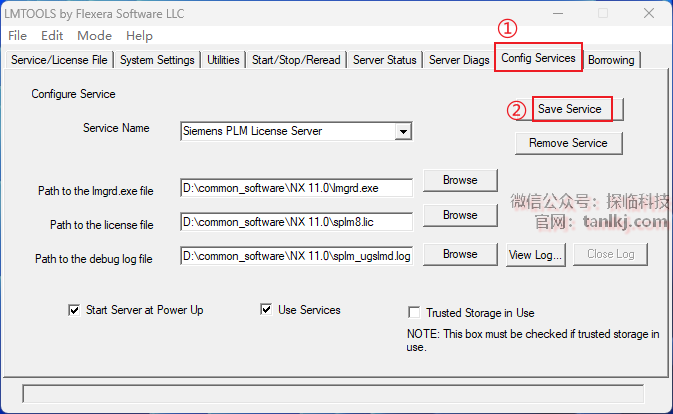This screenshot has height=414, width=673.
Task: Click the Save Service button
Action: pos(570,109)
